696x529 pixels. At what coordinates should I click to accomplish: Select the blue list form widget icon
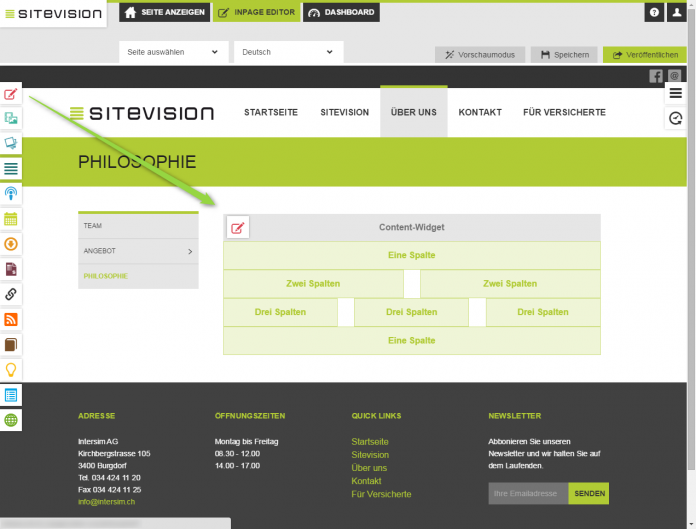(x=11, y=395)
